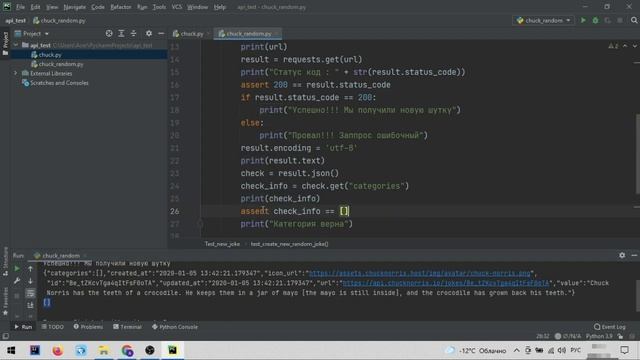The image size is (640, 360).
Task: Select Scratches and Consoles node
Action: 59,83
